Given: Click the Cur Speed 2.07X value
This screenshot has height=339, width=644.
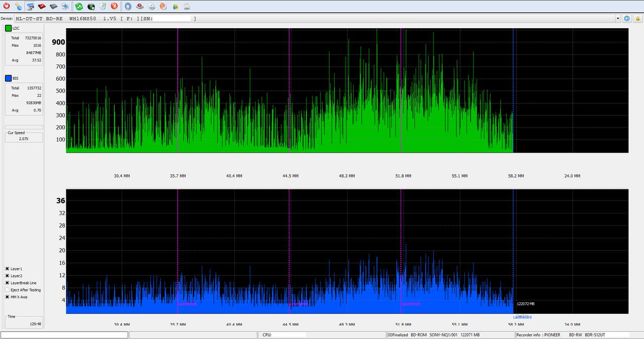Looking at the screenshot, I should coord(24,139).
